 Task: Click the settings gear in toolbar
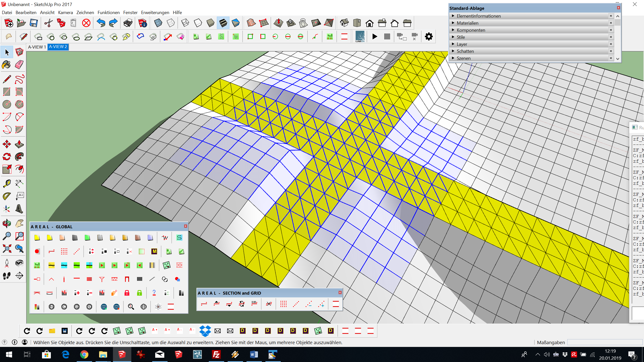(x=429, y=37)
